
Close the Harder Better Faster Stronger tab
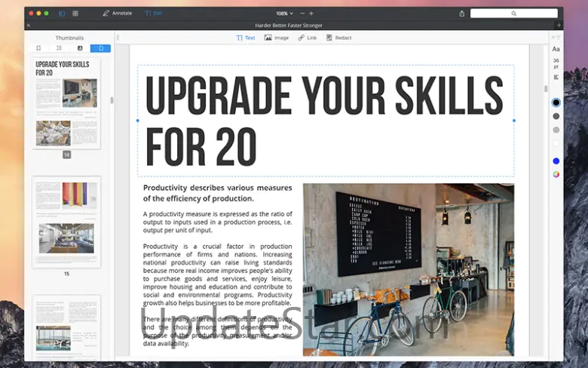(29, 25)
